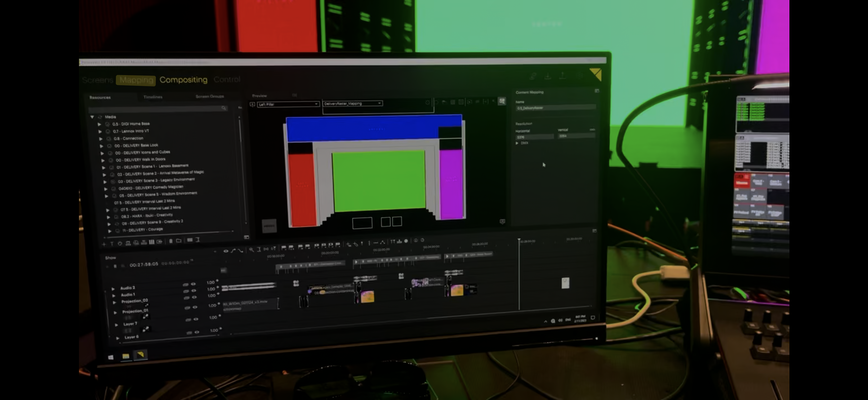Switch to the Control workspace tab
This screenshot has width=868, height=400.
pyautogui.click(x=227, y=79)
